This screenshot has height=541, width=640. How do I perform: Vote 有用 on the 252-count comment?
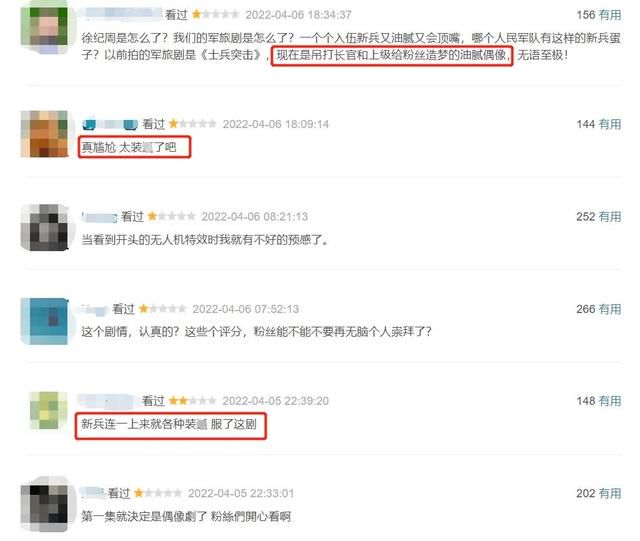[610, 216]
